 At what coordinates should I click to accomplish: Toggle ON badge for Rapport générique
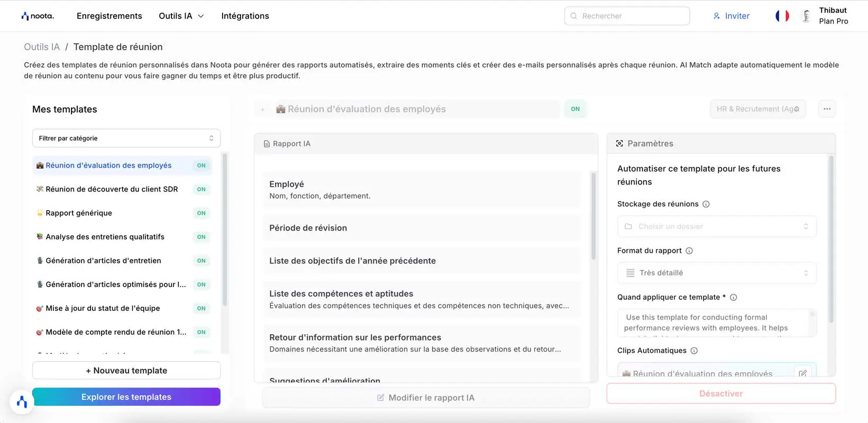[201, 213]
